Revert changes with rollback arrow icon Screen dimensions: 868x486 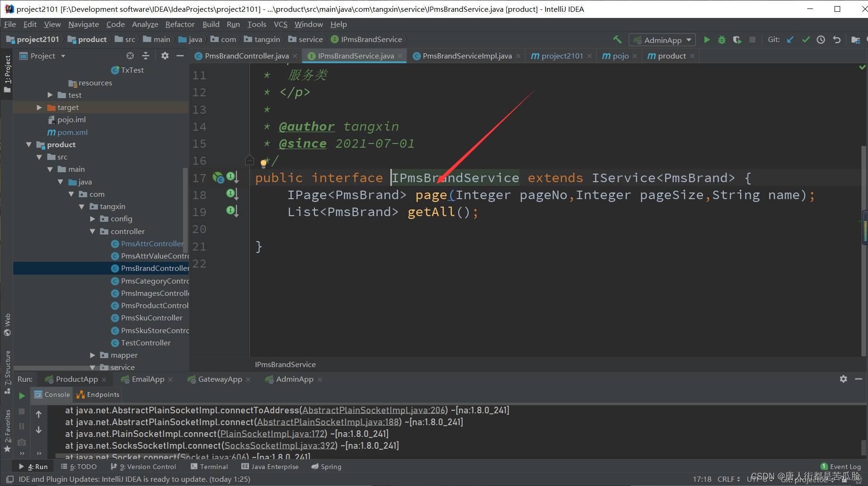[x=837, y=40]
